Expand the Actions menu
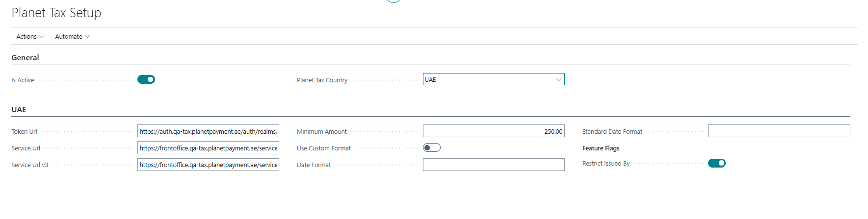Image resolution: width=868 pixels, height=219 pixels. [26, 37]
